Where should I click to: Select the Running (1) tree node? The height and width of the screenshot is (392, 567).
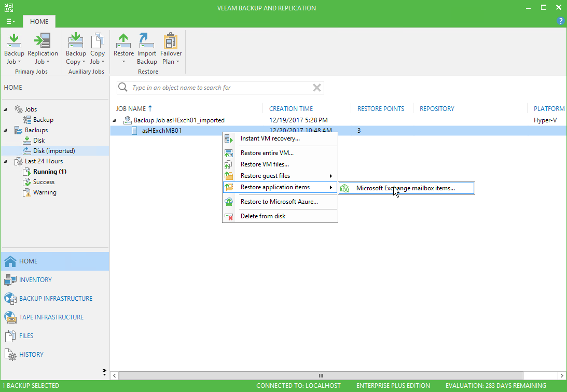pos(49,171)
